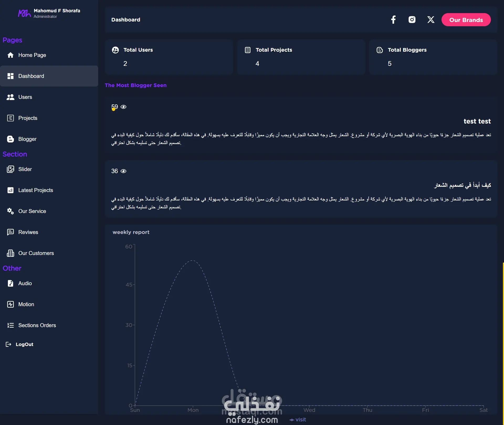Click the Our Brands button
The height and width of the screenshot is (425, 504).
point(466,20)
